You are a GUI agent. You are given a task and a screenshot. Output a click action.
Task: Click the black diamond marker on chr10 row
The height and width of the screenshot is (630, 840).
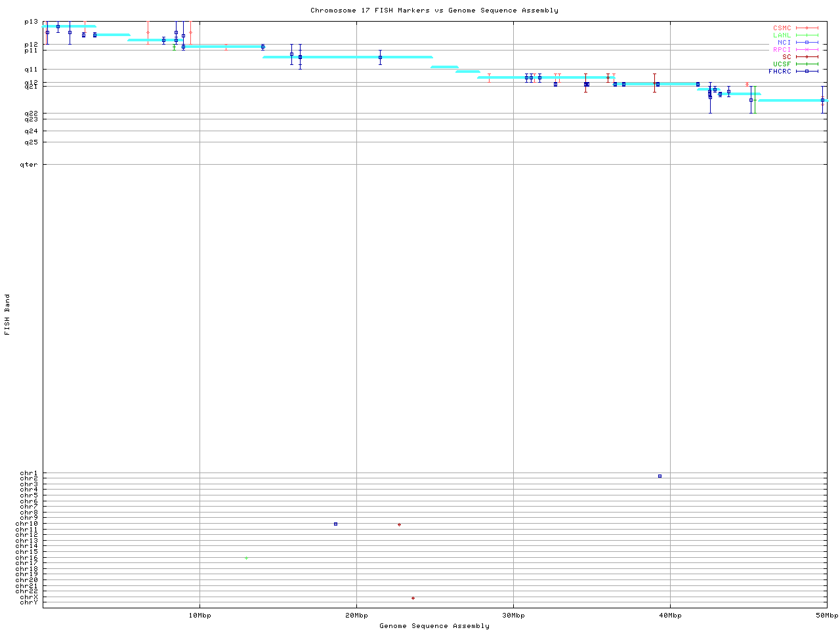tap(399, 524)
